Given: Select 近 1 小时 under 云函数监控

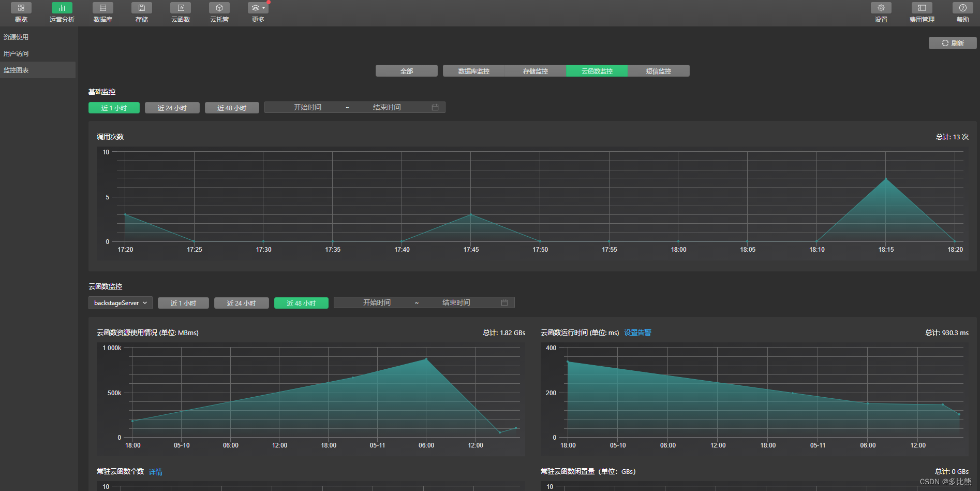Looking at the screenshot, I should click(x=183, y=303).
